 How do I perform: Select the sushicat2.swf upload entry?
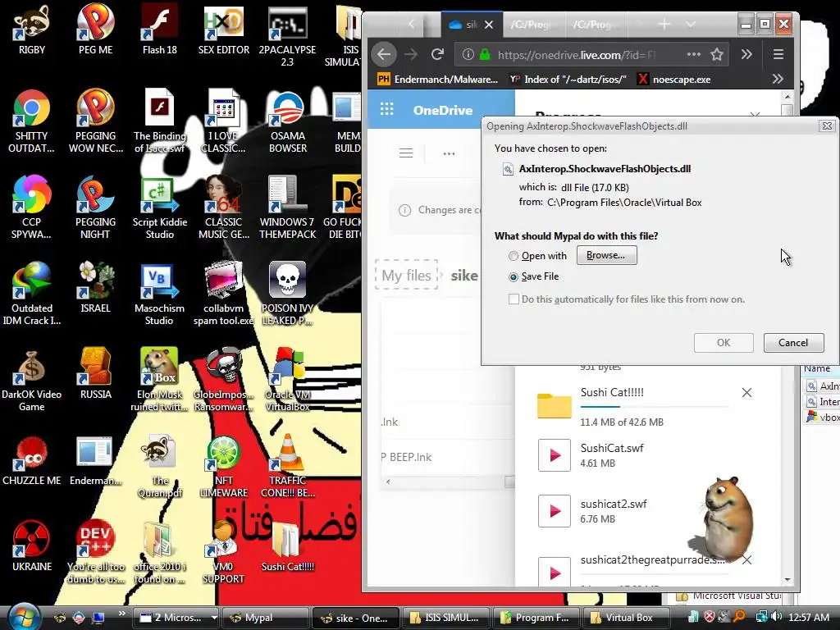pyautogui.click(x=643, y=510)
